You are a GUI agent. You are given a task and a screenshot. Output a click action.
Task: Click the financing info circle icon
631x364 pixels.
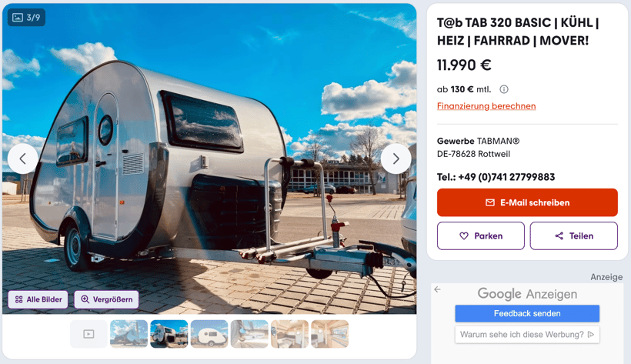(504, 89)
